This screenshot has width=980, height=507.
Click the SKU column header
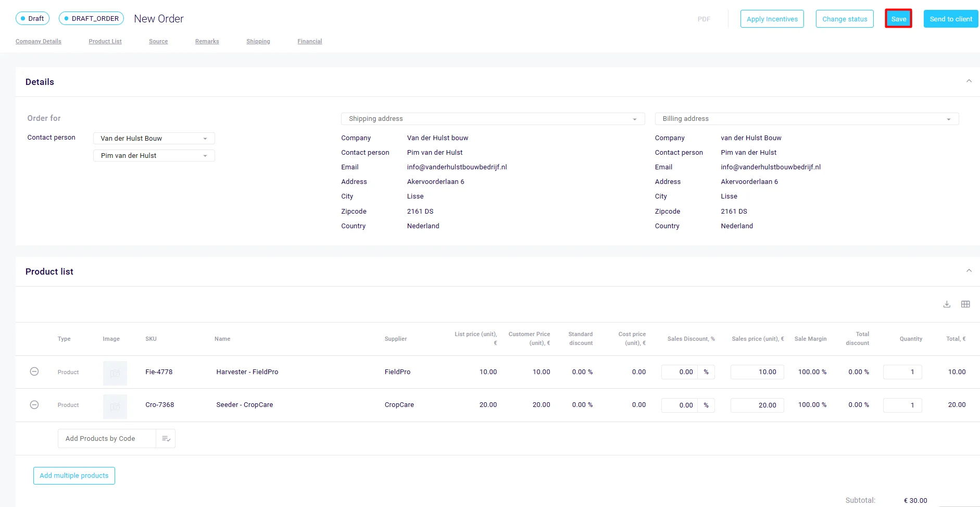click(151, 339)
